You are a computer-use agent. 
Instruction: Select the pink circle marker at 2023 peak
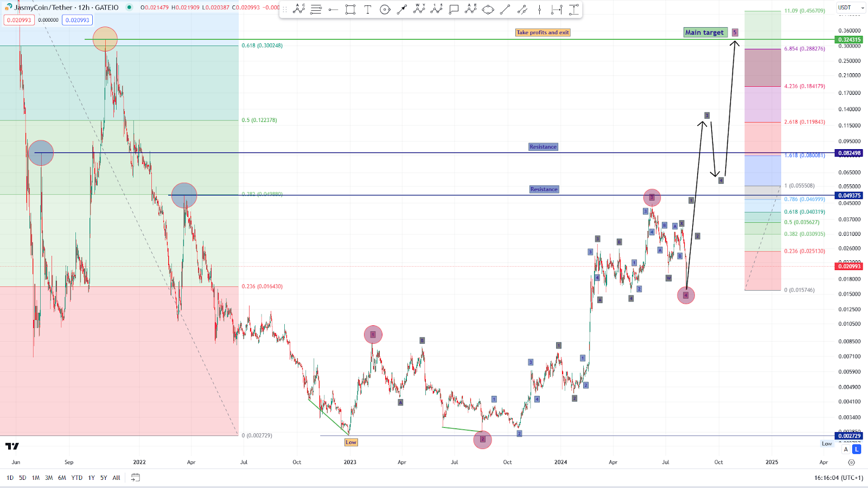(373, 335)
